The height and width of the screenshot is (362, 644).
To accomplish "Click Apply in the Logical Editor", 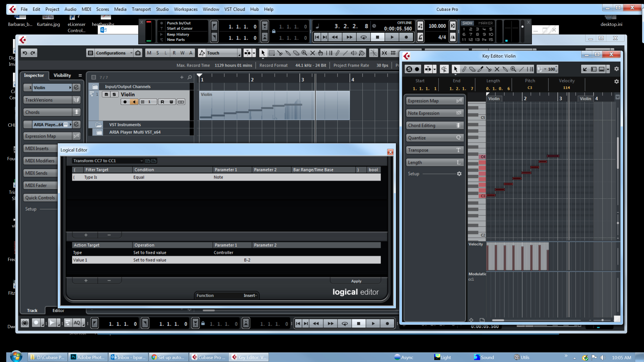I will tap(356, 281).
